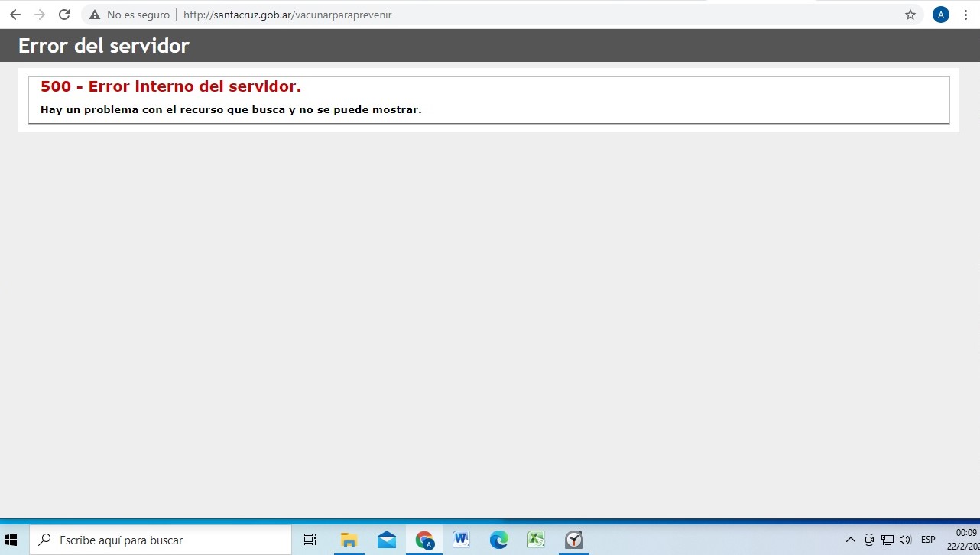Expand the hidden system tray icons
The height and width of the screenshot is (555, 980).
[850, 540]
